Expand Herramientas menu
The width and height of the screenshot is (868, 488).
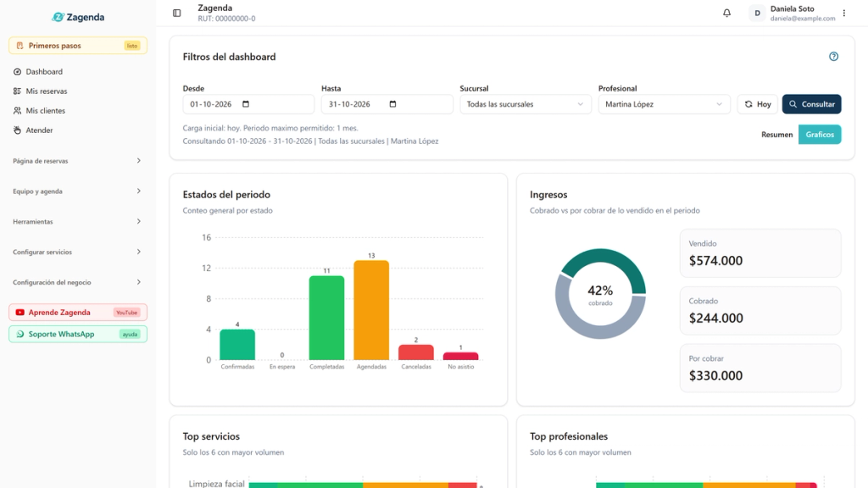77,221
